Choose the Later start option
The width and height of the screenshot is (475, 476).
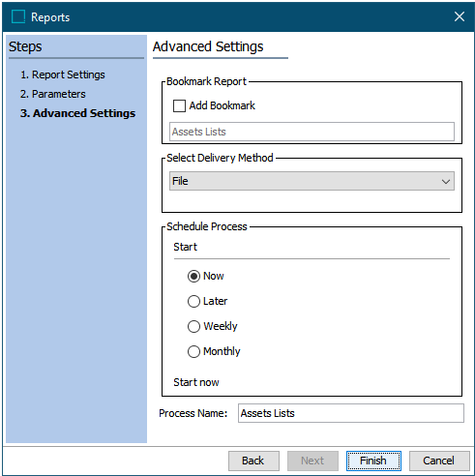193,301
